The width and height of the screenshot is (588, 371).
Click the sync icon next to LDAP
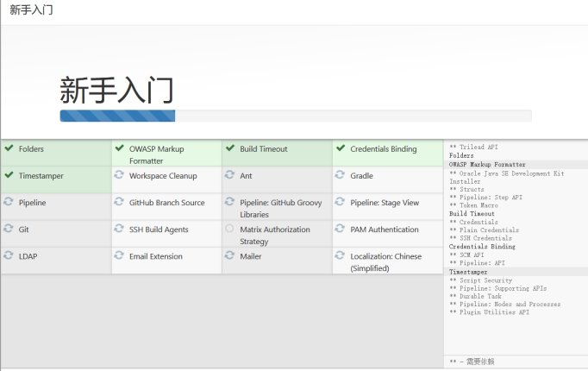(9, 255)
